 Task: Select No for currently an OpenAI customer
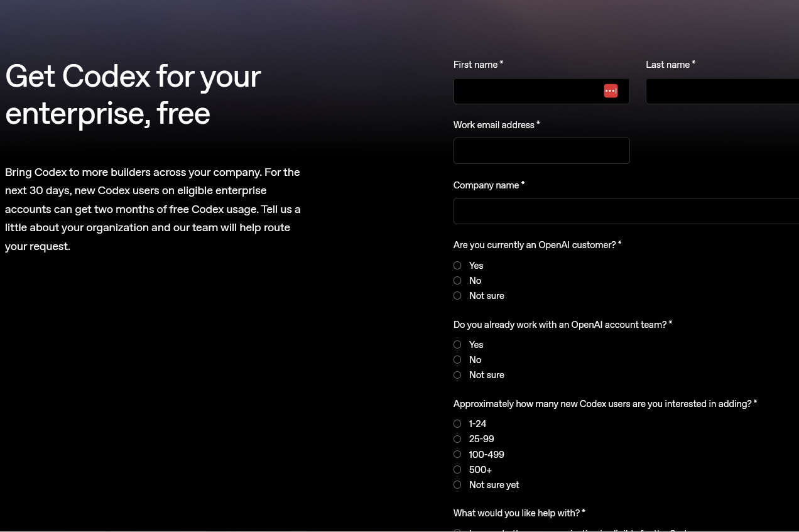(457, 281)
